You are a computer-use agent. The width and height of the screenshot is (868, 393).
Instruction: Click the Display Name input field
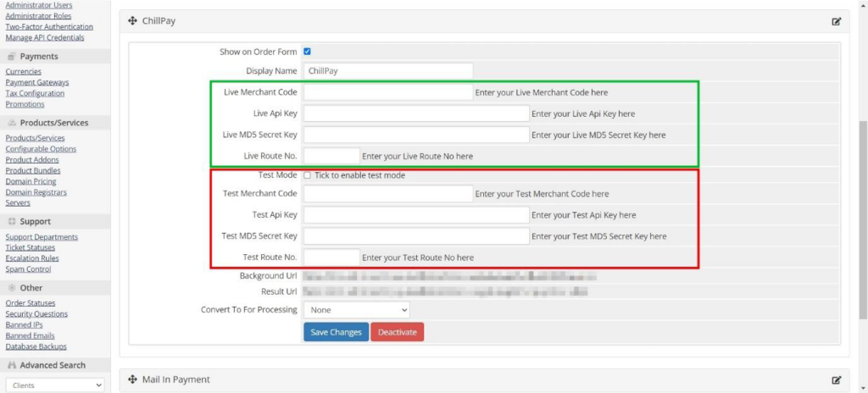click(x=388, y=71)
